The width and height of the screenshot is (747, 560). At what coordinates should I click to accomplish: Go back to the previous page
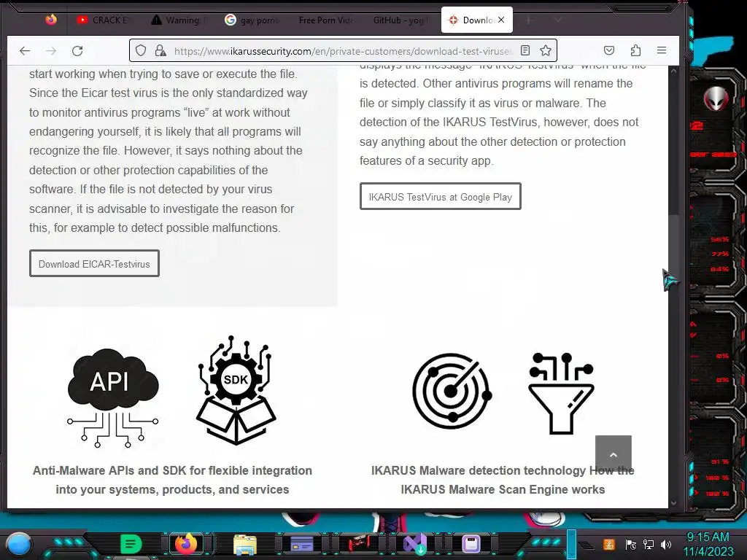25,50
